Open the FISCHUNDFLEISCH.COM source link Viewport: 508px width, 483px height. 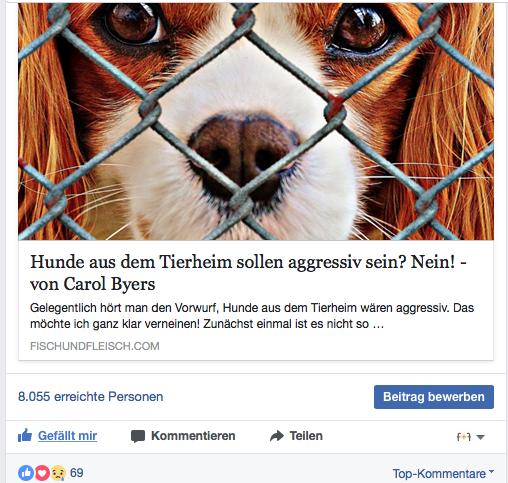tap(95, 346)
